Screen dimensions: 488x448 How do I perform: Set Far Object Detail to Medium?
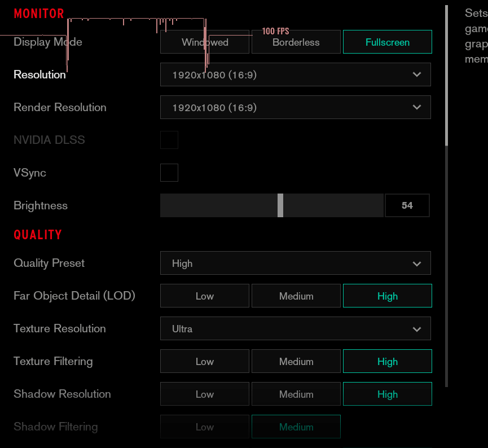[x=296, y=296]
